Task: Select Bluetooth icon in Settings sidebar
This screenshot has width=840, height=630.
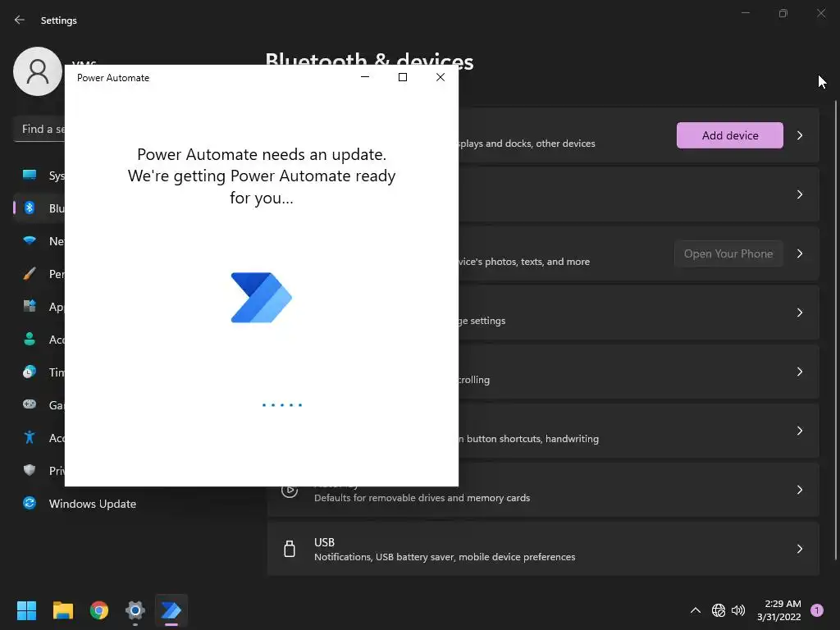Action: [x=30, y=208]
